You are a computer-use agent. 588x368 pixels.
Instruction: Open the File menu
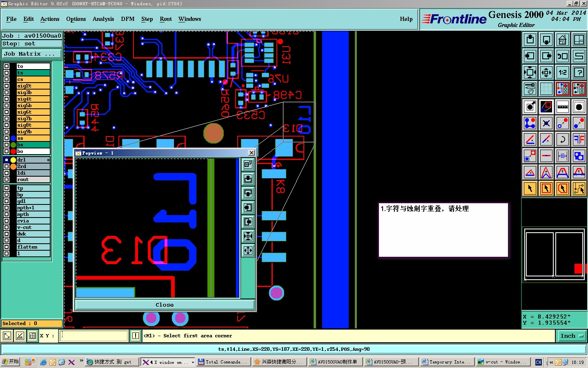(11, 19)
